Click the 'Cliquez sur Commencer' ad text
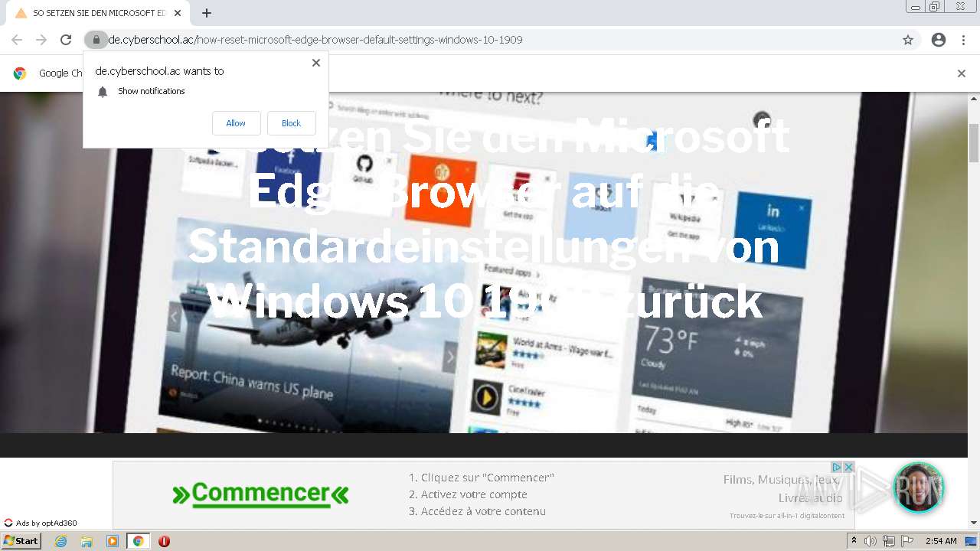Screen dimensions: 980x551 (481, 478)
